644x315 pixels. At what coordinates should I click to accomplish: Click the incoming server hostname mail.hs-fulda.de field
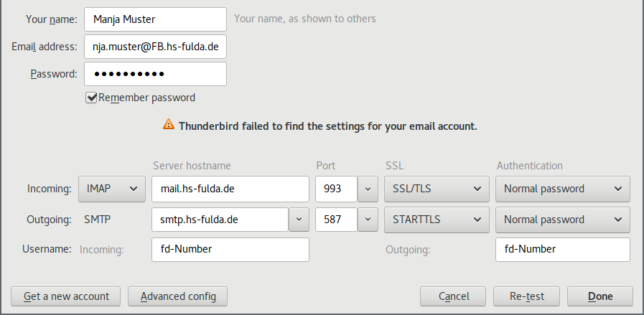[x=230, y=189]
